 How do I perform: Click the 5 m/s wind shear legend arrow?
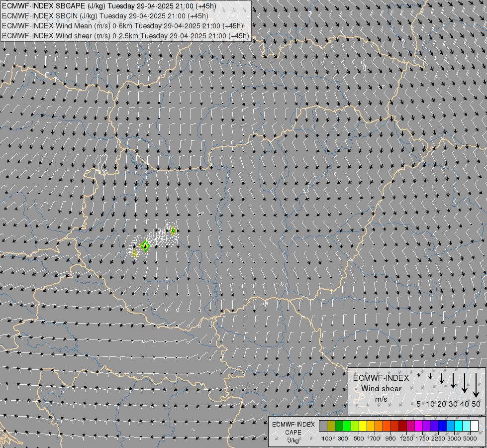419,375
